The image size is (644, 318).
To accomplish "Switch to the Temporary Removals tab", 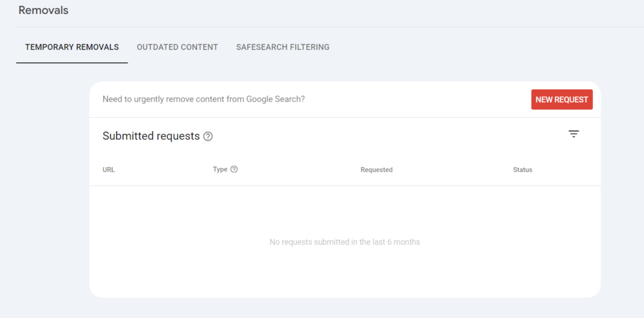I will (x=72, y=47).
